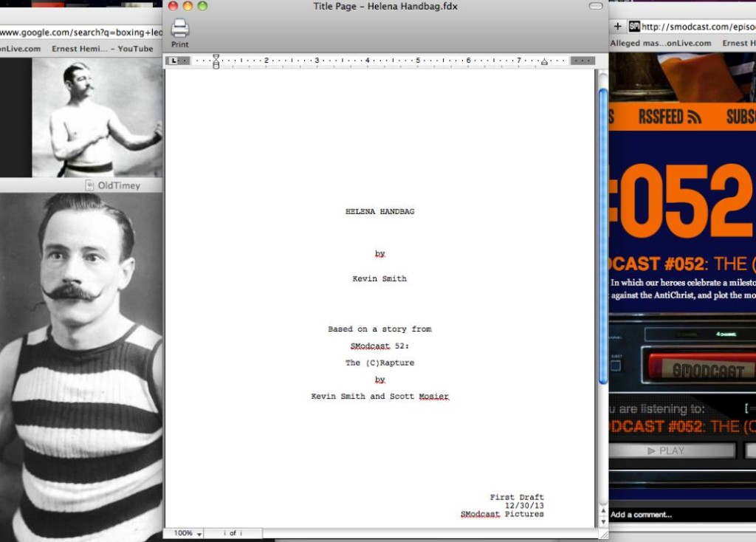Click the page number field in status bar
The image size is (756, 542).
pyautogui.click(x=232, y=533)
